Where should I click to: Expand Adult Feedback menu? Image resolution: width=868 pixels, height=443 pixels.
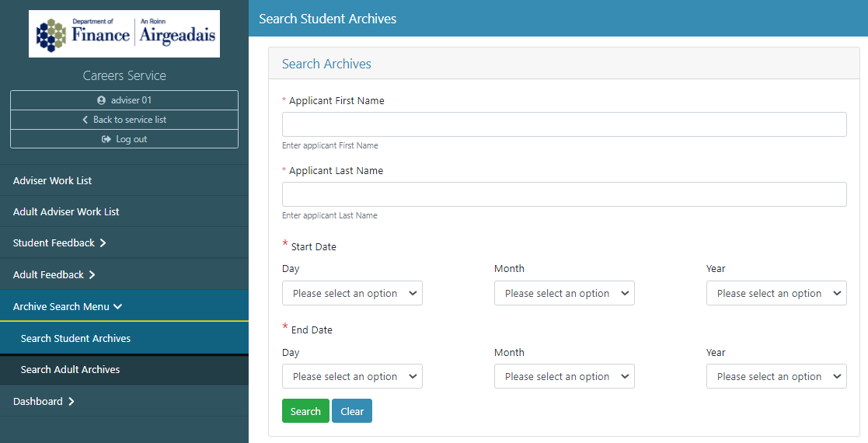point(124,274)
